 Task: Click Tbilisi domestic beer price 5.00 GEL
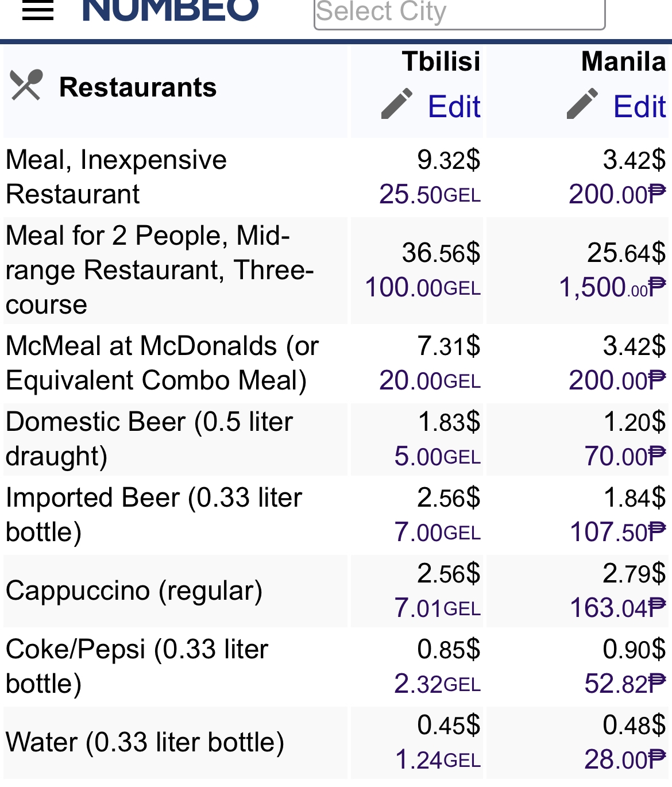point(437,457)
